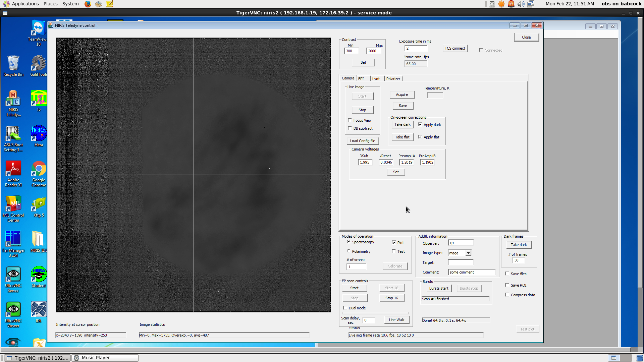Click the Line Walk button
This screenshot has width=644, height=362.
pyautogui.click(x=396, y=320)
